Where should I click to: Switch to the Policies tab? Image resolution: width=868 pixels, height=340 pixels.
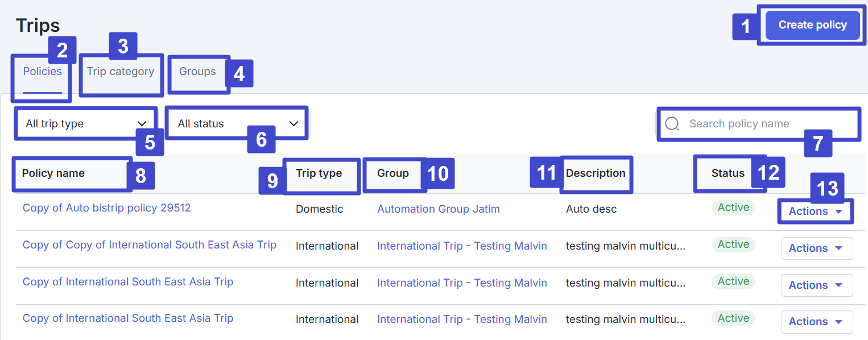tap(42, 72)
